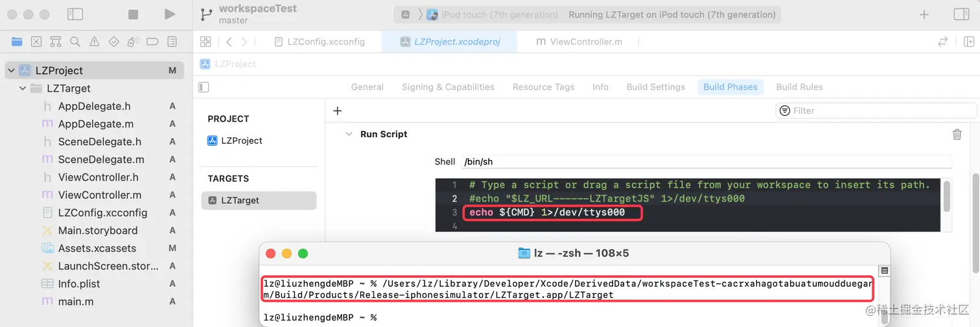The width and height of the screenshot is (980, 327).
Task: Click the script editor vertical scrollbar
Action: coord(947,196)
